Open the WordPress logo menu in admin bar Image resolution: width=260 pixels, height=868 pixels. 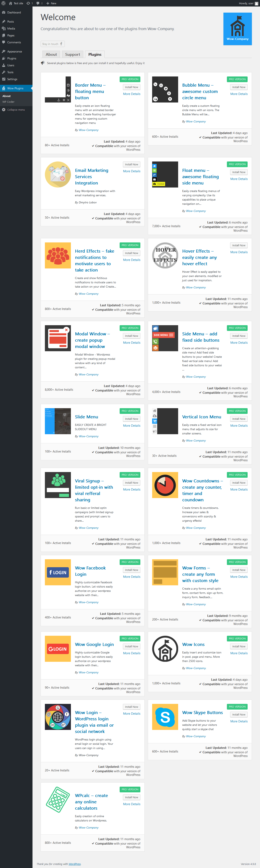point(3,3)
